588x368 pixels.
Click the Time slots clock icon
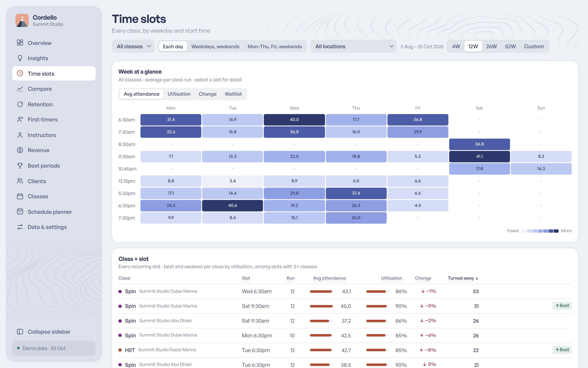tap(20, 74)
